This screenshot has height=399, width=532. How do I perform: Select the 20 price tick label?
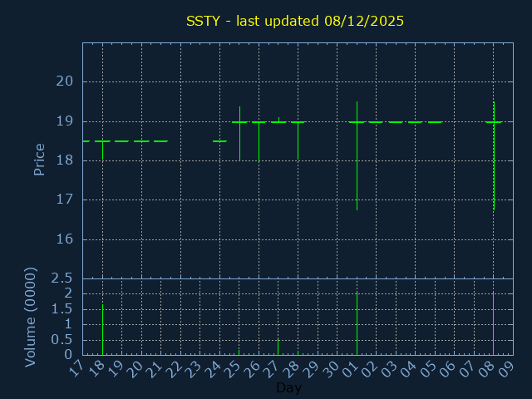(65, 81)
